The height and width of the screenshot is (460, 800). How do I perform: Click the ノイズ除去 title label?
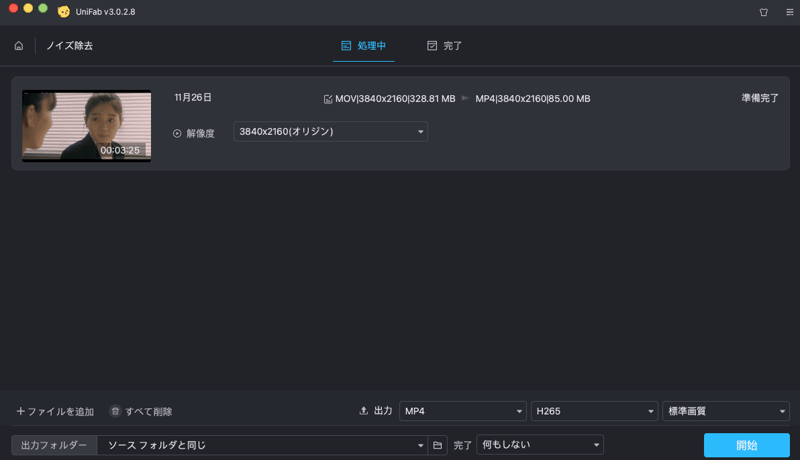[69, 46]
